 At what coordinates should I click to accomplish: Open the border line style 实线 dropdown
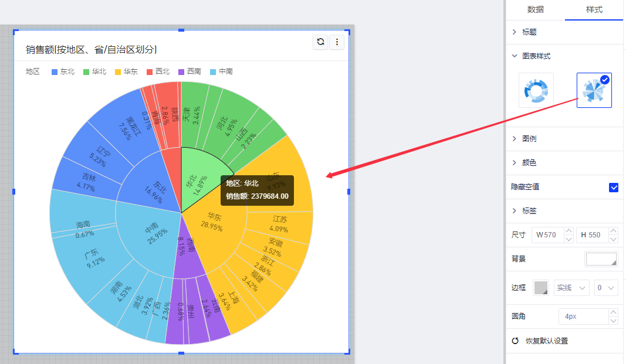coord(571,288)
